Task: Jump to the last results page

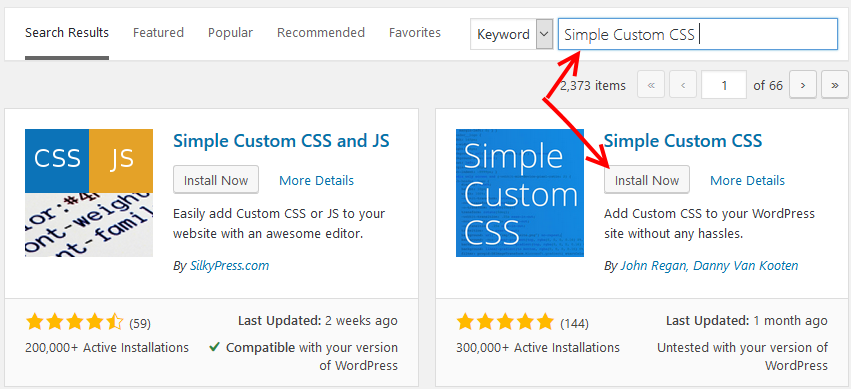Action: pyautogui.click(x=835, y=85)
